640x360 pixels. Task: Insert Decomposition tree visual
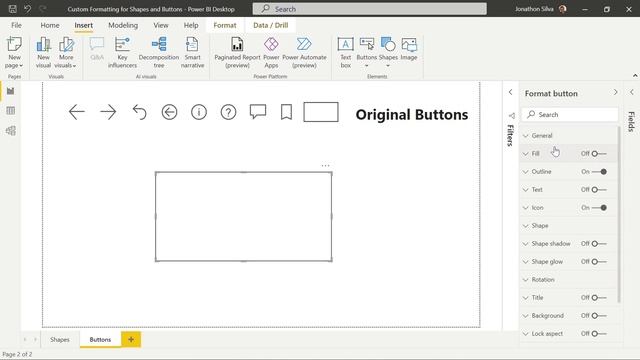(159, 53)
